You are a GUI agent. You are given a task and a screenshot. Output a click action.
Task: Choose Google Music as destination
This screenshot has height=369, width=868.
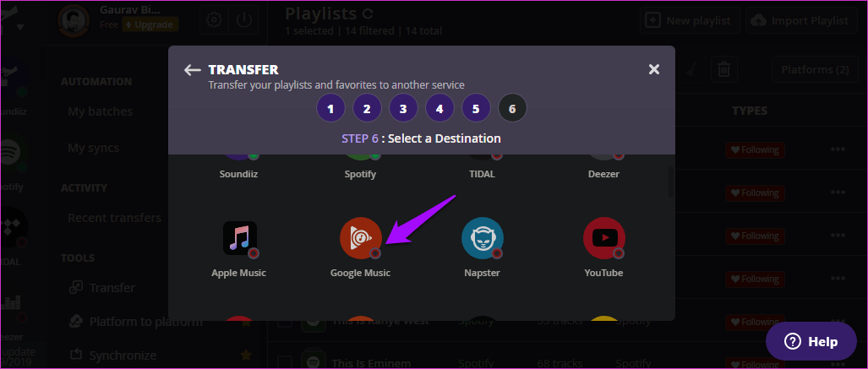[361, 238]
